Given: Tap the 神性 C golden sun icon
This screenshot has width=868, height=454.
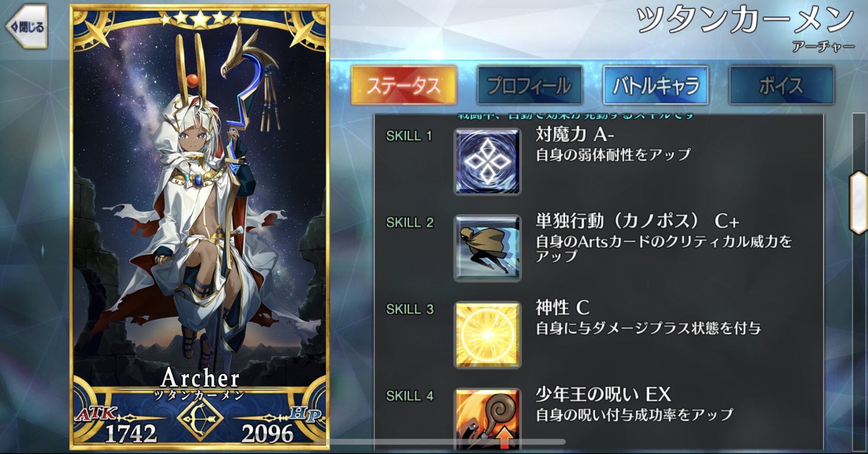Looking at the screenshot, I should 487,335.
